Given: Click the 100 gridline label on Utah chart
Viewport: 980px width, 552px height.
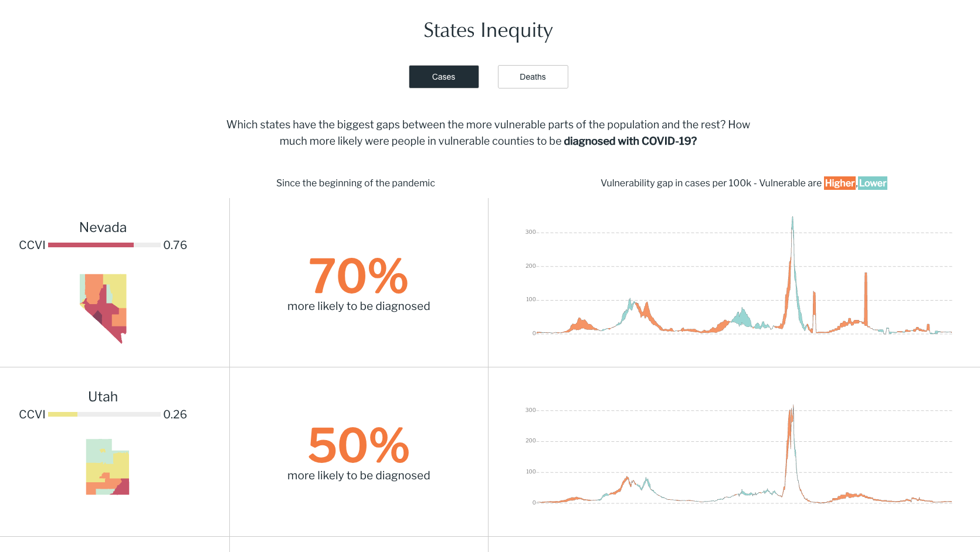Looking at the screenshot, I should tap(530, 472).
